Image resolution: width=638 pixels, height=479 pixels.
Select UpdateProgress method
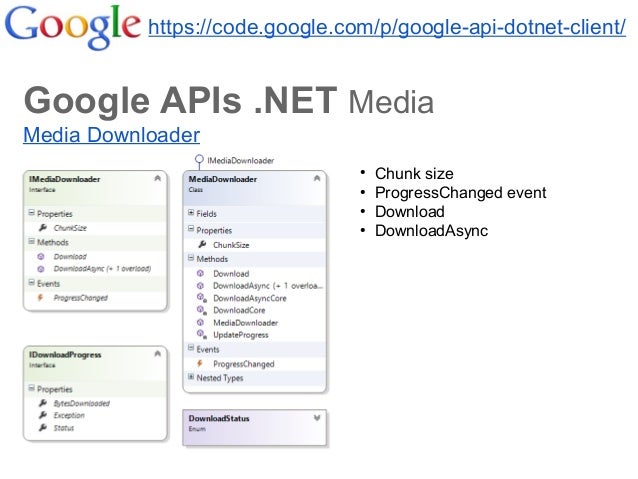click(241, 335)
